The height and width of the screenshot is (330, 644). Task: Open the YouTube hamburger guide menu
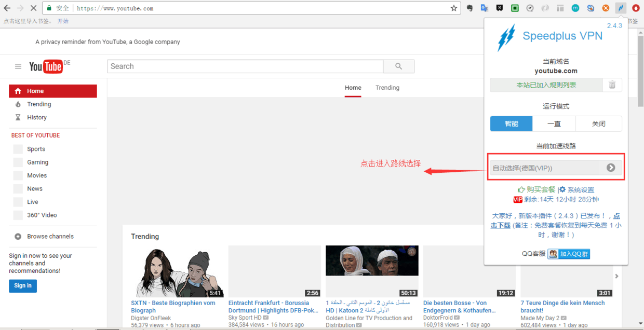(x=18, y=66)
